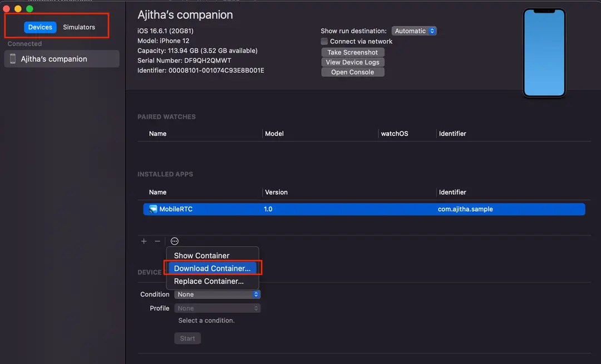Click the Take Screenshot button
Viewport: 601px width, 364px height.
pyautogui.click(x=352, y=52)
